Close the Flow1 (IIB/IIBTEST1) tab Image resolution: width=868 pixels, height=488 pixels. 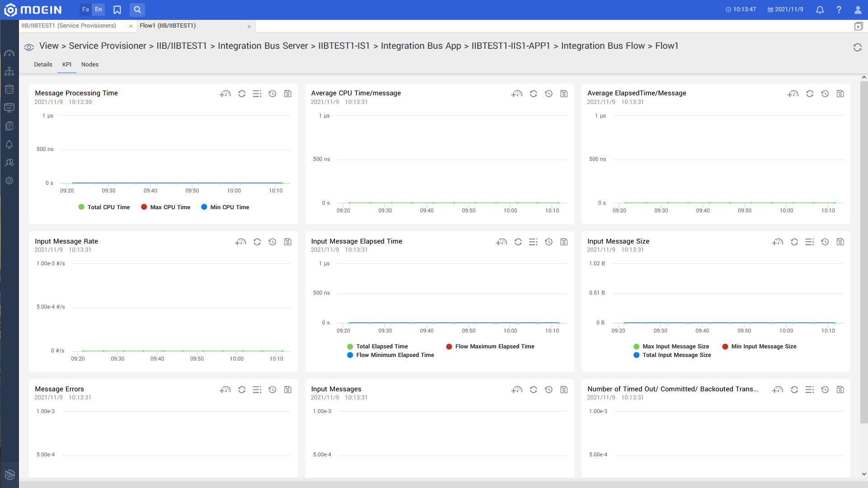(249, 26)
